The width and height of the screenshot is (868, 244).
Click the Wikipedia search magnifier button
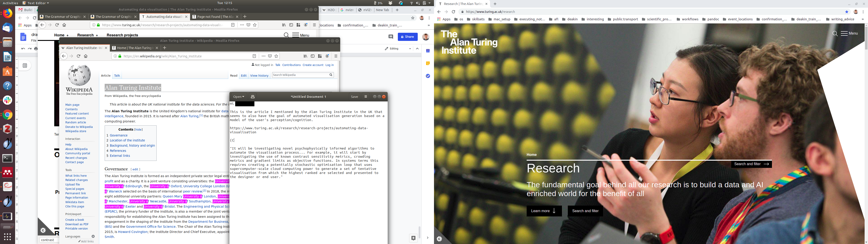coord(331,75)
